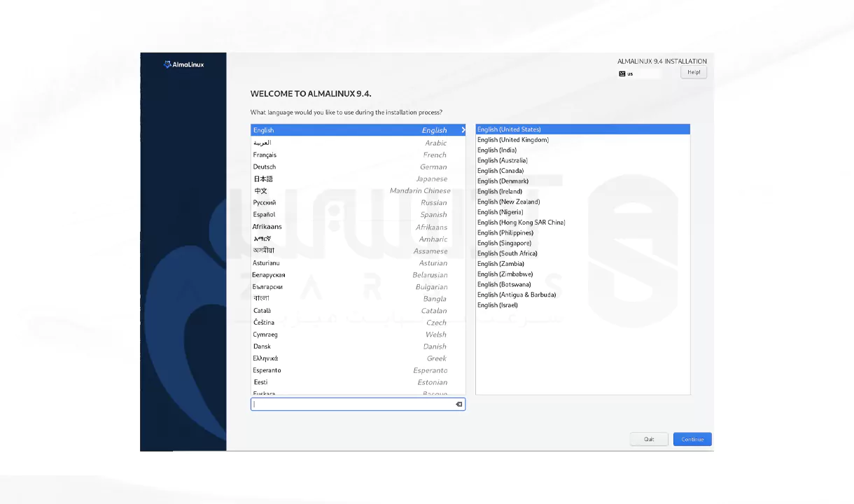Click the Continue button
Viewport: 854px width, 504px height.
[692, 439]
